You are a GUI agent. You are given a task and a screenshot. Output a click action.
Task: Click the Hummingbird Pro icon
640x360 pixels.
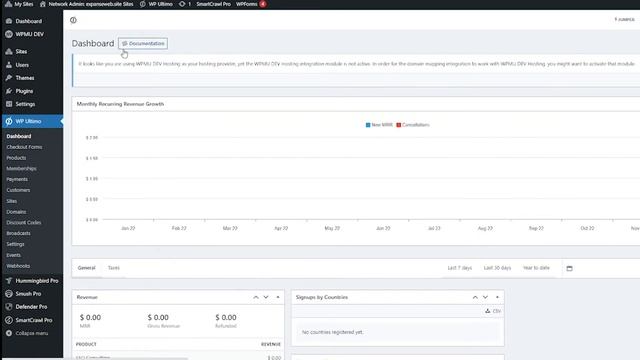9,281
